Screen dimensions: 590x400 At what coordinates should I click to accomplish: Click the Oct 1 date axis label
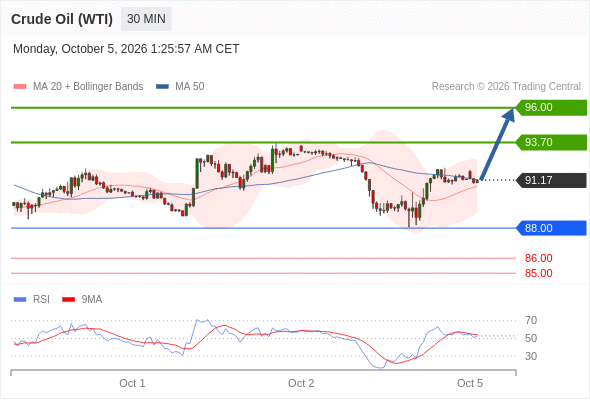click(x=132, y=383)
